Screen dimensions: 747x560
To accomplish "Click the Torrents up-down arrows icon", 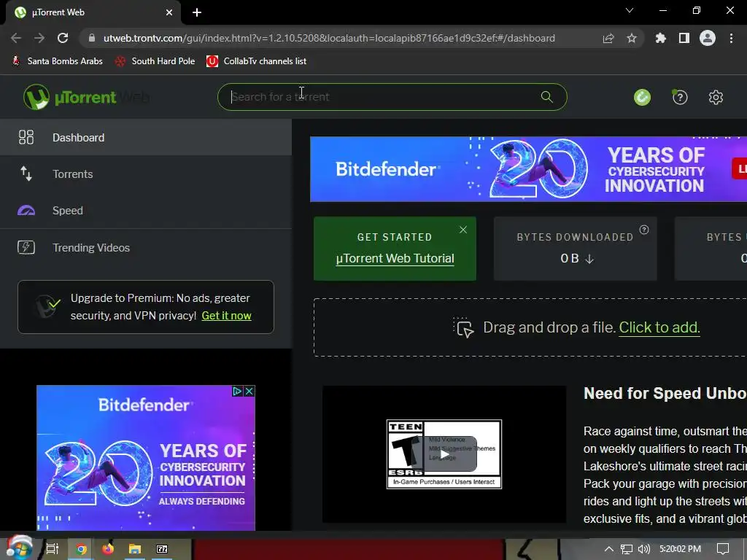I will (26, 174).
